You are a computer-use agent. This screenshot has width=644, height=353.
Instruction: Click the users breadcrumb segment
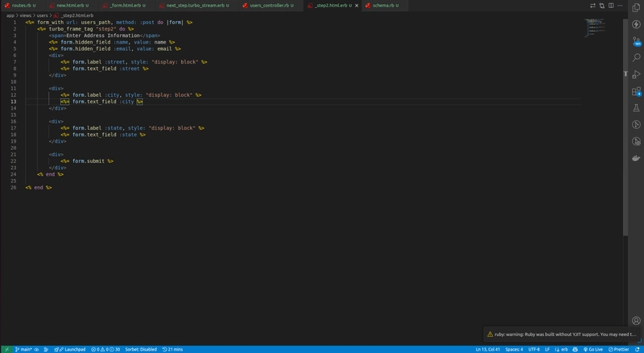click(43, 15)
